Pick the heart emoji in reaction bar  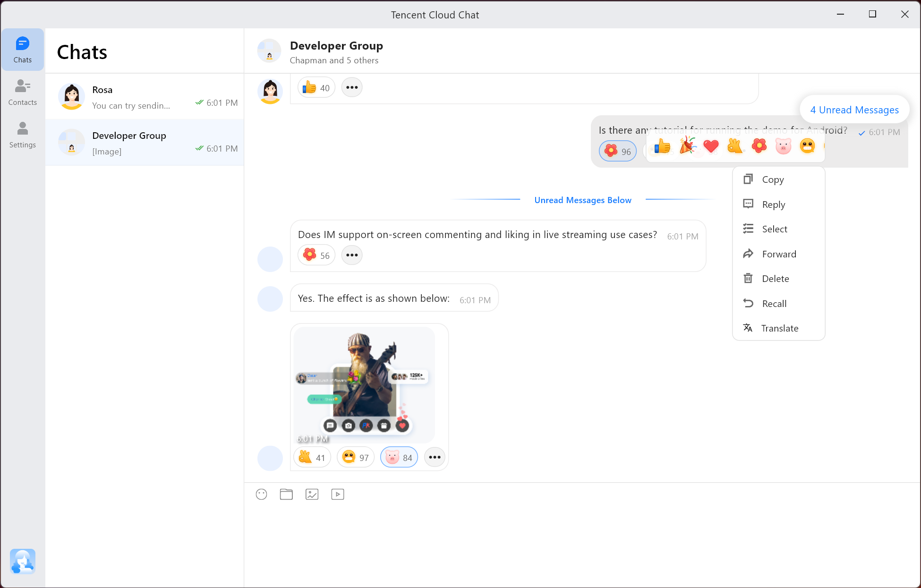(x=711, y=146)
